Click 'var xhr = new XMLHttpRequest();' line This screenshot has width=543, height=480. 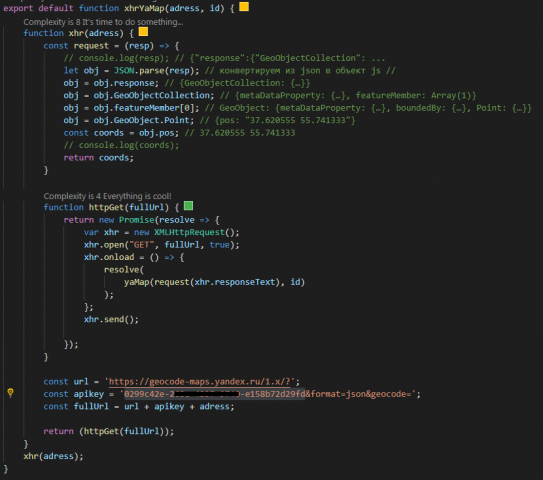[x=161, y=232]
